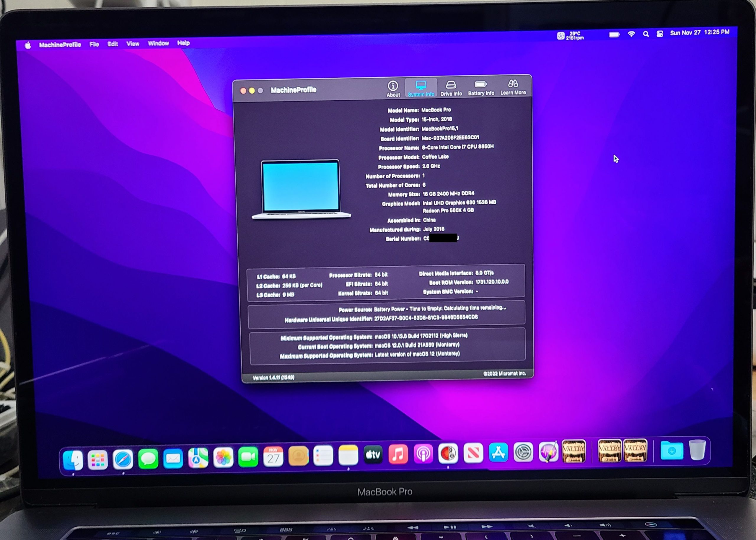This screenshot has width=756, height=540.
Task: Launch Maps from the Dock
Action: (198, 458)
